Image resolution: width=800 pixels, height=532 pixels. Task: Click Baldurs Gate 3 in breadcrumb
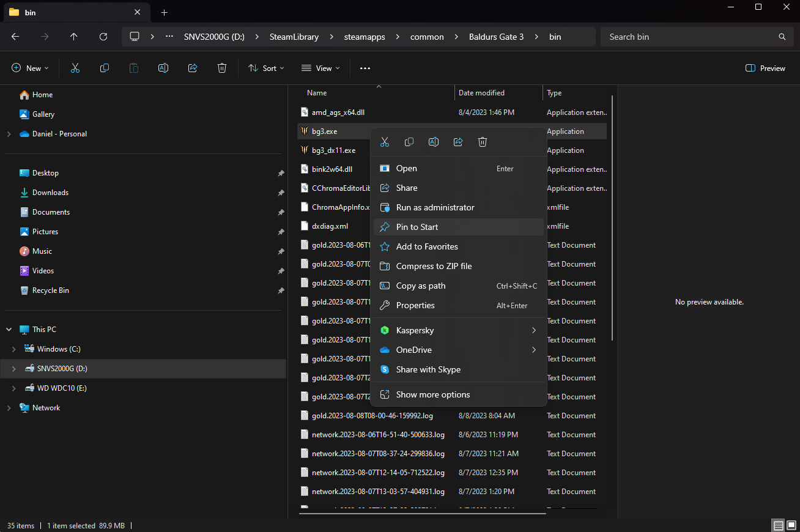(496, 37)
